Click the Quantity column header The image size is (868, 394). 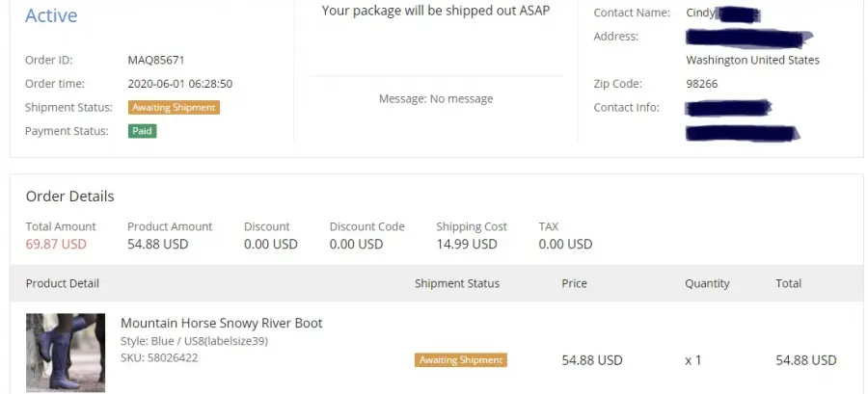(x=707, y=283)
